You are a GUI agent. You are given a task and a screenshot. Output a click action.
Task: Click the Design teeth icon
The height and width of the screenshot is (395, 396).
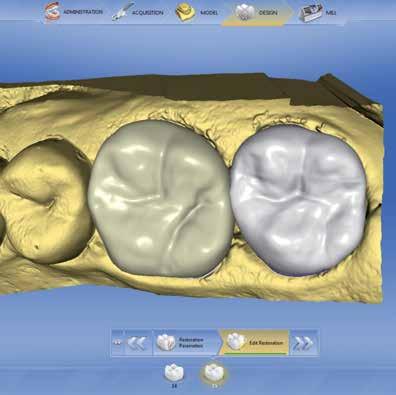click(246, 12)
